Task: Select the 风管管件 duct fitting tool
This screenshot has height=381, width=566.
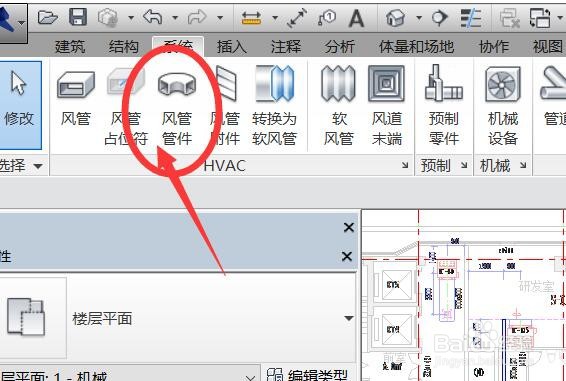Action: click(177, 107)
